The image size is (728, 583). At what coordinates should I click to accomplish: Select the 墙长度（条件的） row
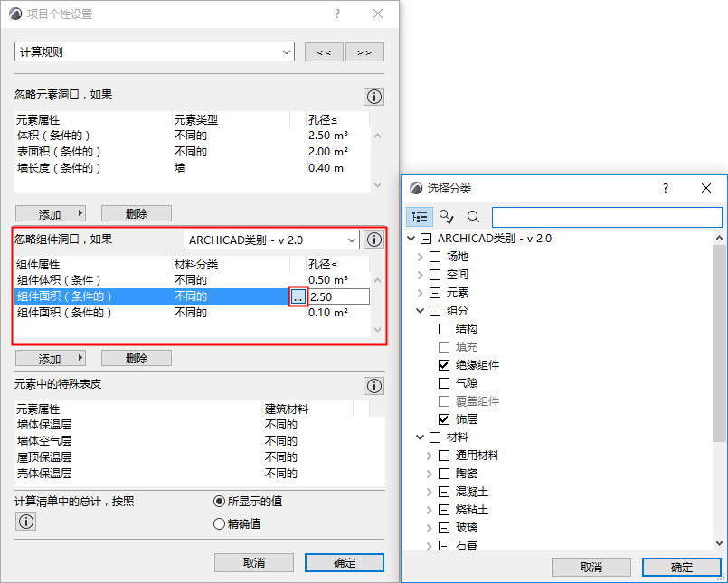pyautogui.click(x=193, y=168)
